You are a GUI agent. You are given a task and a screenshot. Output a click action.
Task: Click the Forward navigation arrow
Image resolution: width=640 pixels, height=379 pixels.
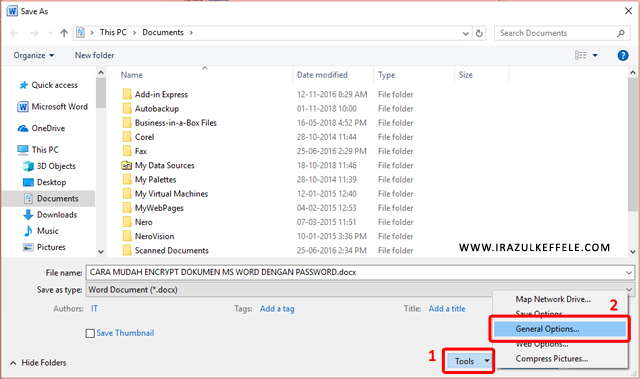point(34,33)
